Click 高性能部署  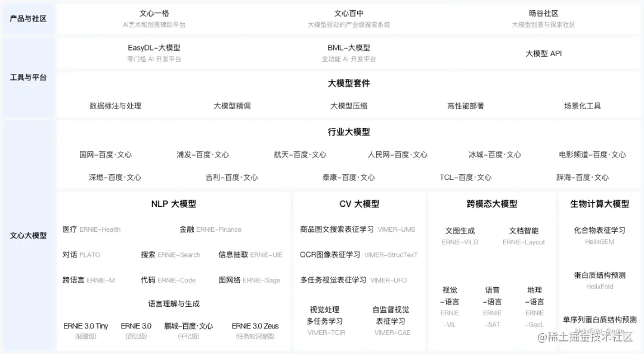tap(465, 106)
